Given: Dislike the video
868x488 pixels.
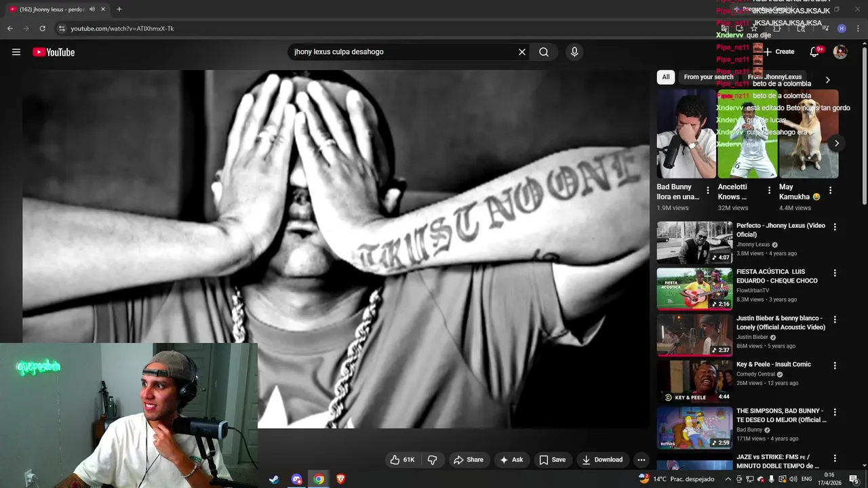Looking at the screenshot, I should click(433, 460).
